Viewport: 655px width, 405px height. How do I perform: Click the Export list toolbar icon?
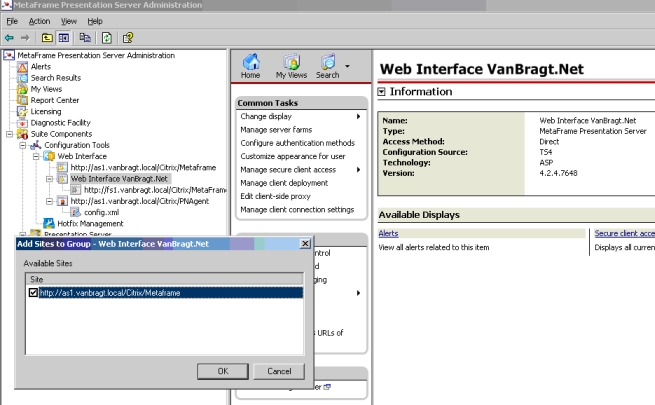pyautogui.click(x=85, y=38)
